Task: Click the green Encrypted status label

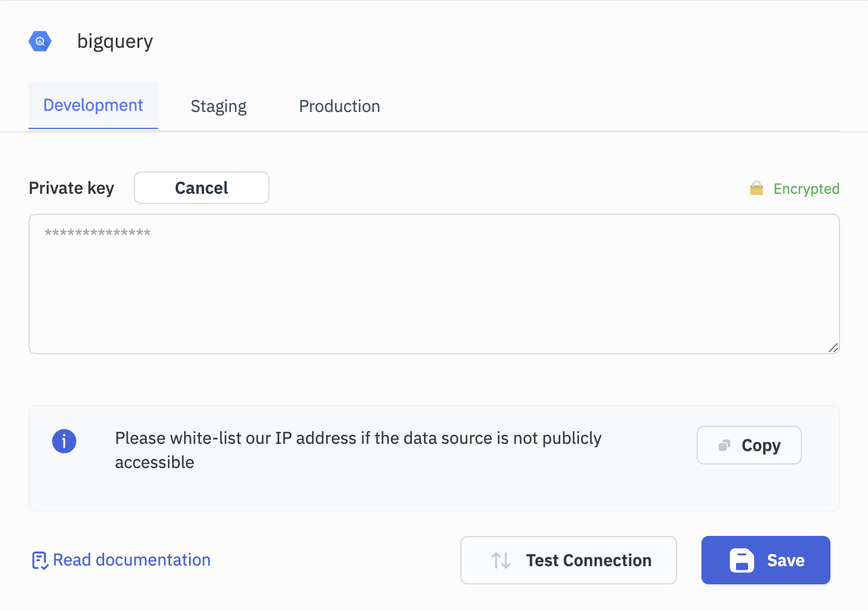Action: coord(806,189)
